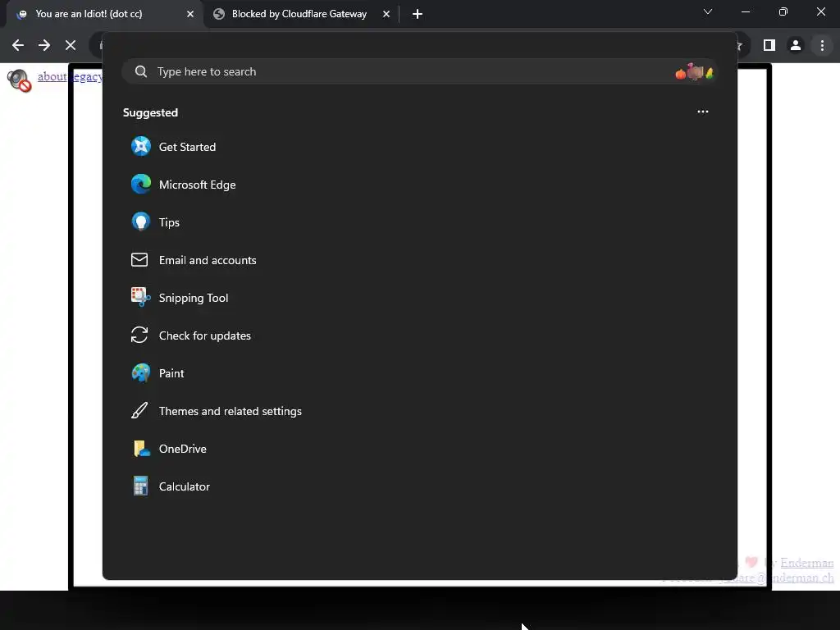Open the Enderman link
840x630 pixels.
[807, 563]
